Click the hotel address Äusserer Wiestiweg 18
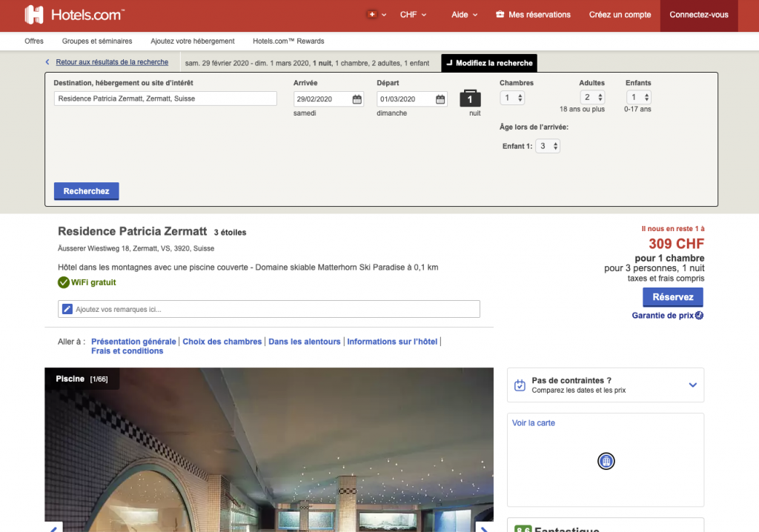Screen dimensions: 759x532 coord(136,248)
